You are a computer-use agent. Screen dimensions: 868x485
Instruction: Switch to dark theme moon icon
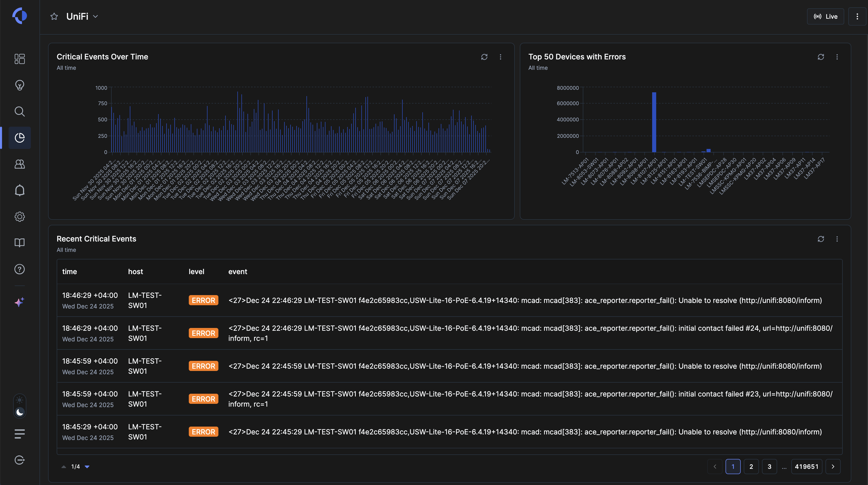[19, 412]
